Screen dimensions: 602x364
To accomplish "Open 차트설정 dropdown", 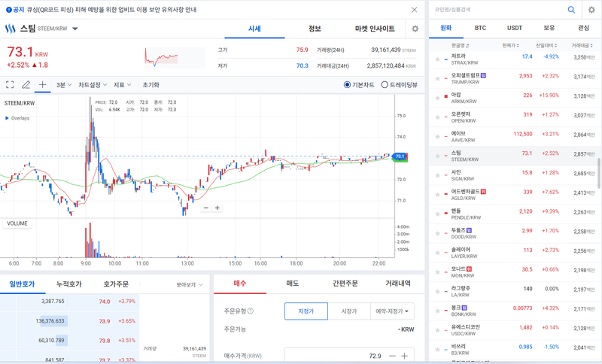I will (x=93, y=85).
